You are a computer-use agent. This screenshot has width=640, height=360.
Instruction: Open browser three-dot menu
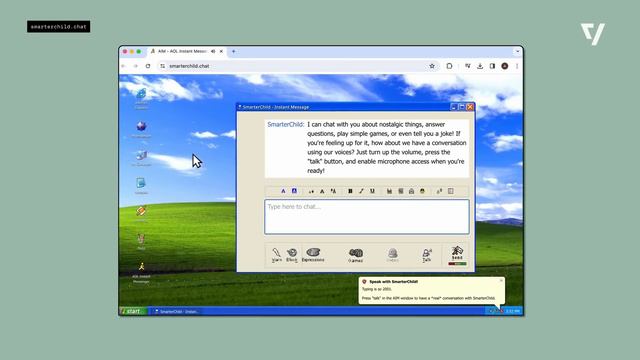pos(517,66)
